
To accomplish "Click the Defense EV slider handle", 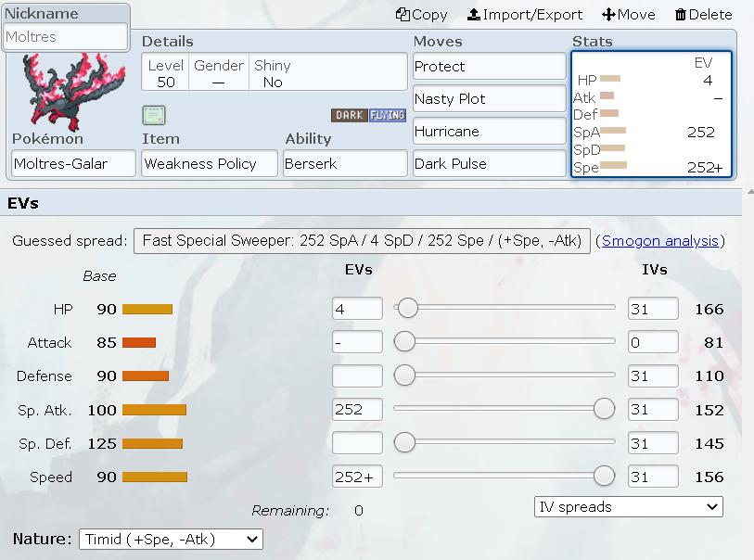I will tap(404, 375).
